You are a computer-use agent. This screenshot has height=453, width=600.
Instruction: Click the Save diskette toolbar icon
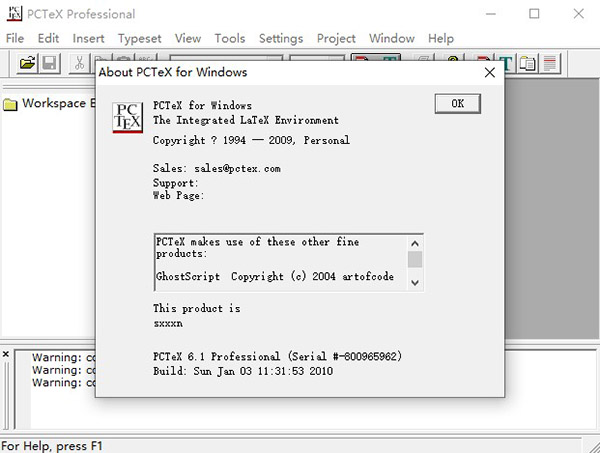(x=49, y=63)
